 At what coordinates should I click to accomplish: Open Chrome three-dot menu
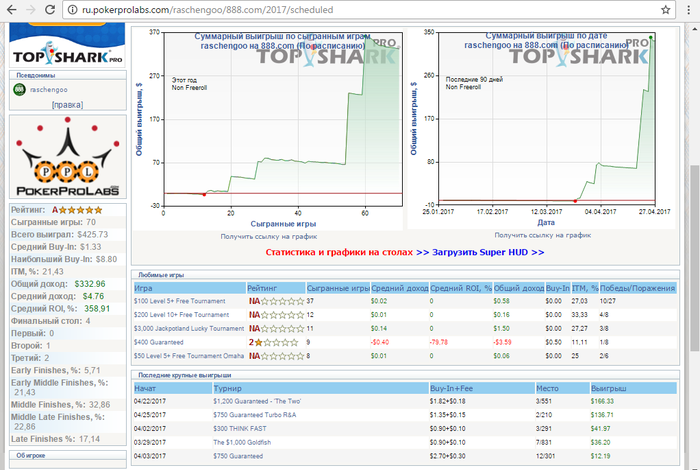[x=689, y=9]
